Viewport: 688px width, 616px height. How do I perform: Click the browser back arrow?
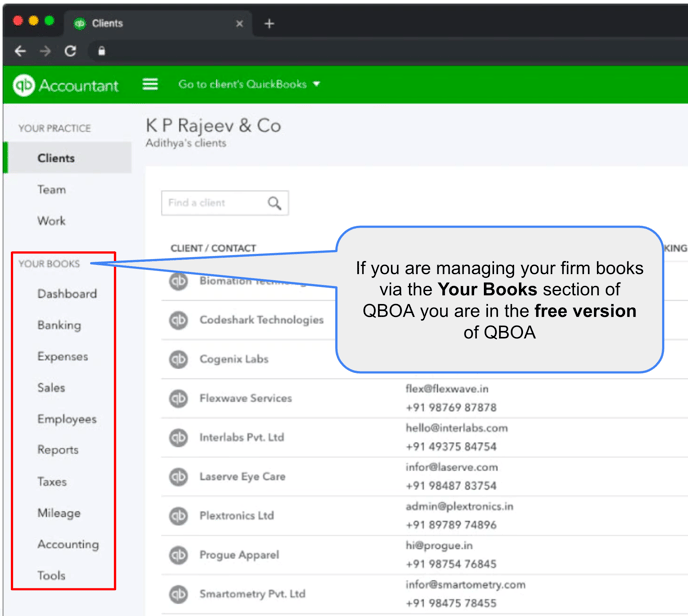20,51
